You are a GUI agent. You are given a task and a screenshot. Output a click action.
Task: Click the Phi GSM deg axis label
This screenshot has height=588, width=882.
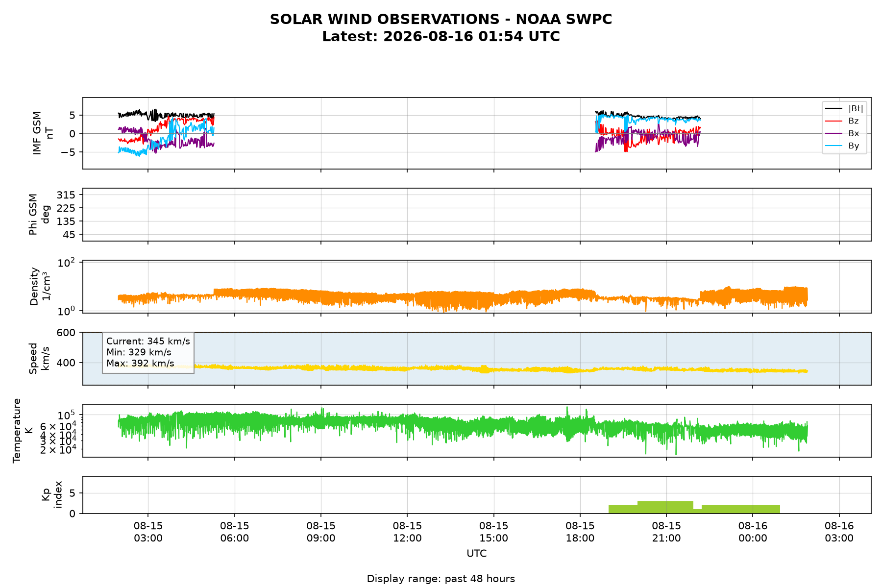[x=39, y=215]
